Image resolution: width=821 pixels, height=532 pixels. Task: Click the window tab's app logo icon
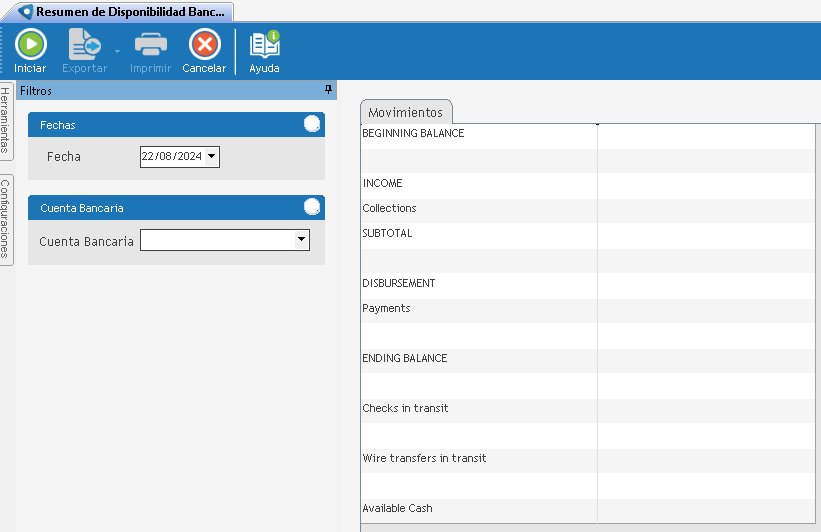pyautogui.click(x=26, y=12)
